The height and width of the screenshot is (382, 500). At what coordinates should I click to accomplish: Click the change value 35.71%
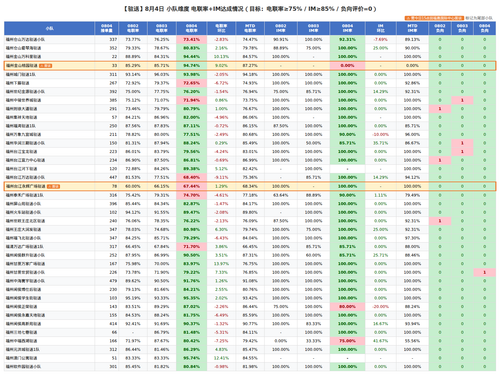(380, 143)
